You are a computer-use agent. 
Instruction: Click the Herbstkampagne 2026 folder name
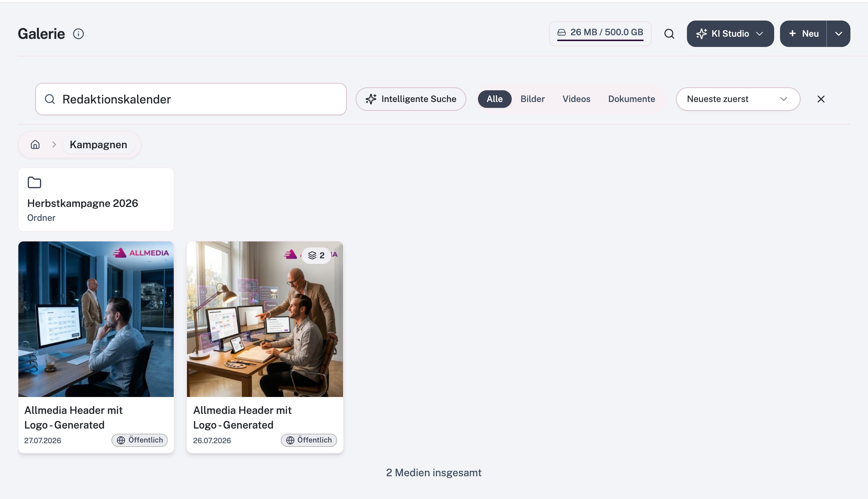pyautogui.click(x=82, y=203)
